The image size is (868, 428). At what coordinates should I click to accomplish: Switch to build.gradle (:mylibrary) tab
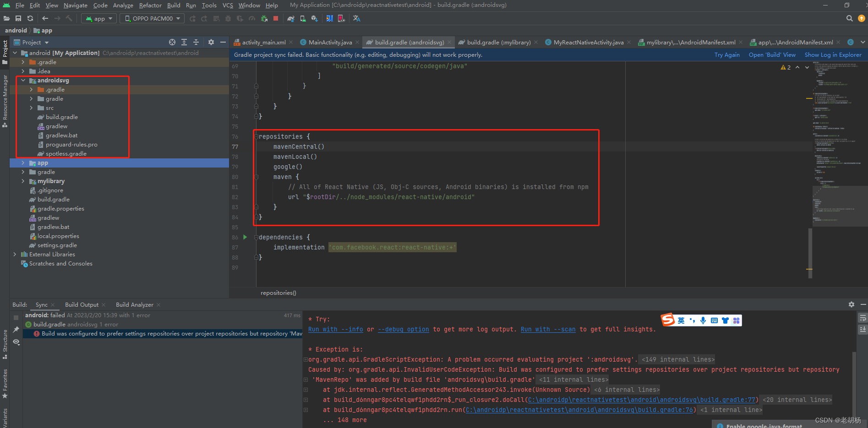(499, 42)
